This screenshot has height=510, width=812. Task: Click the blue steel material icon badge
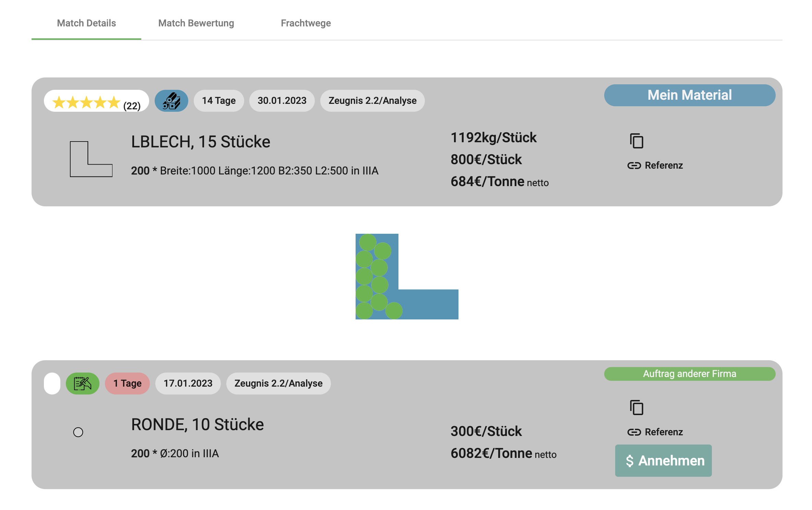tap(171, 101)
